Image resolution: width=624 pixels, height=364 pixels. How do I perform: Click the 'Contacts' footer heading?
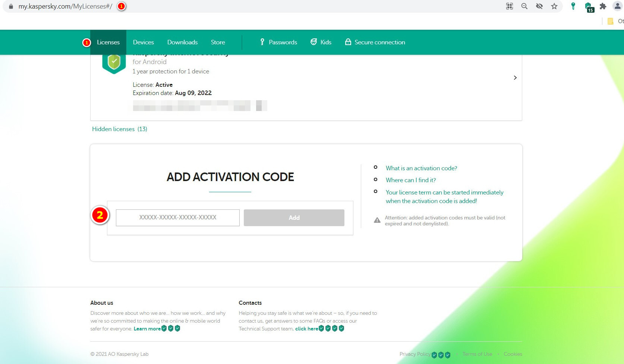[250, 303]
